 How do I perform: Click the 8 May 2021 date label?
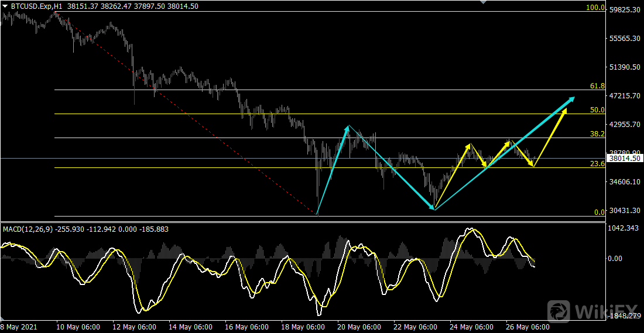click(x=19, y=327)
